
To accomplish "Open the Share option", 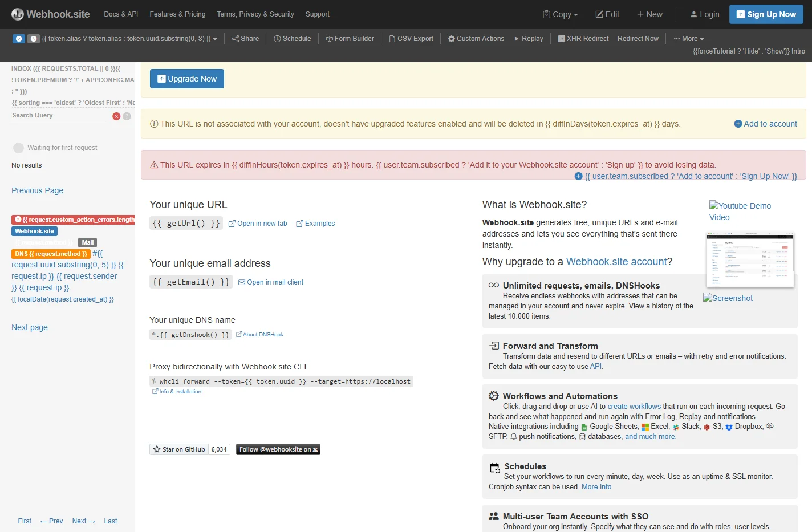I will pos(245,39).
